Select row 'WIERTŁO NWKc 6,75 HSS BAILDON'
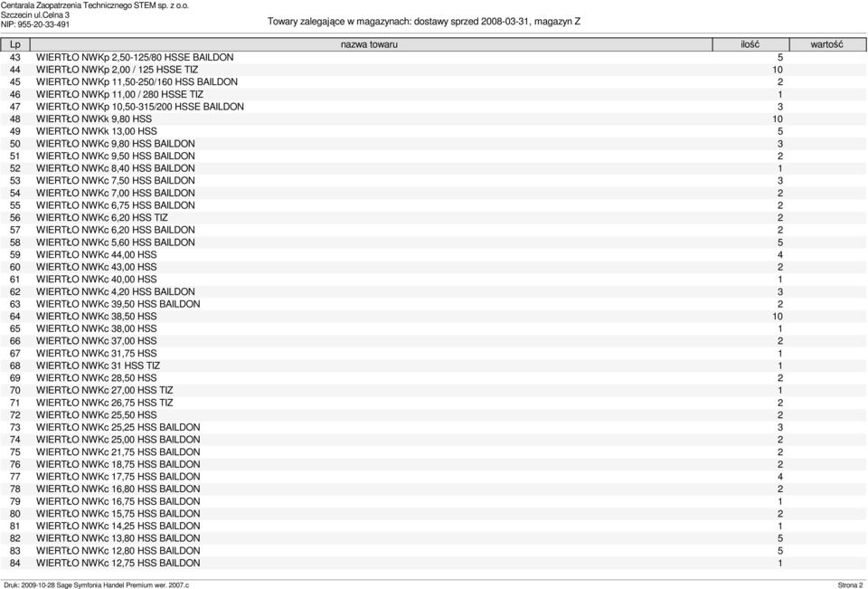The image size is (868, 589). [434, 205]
